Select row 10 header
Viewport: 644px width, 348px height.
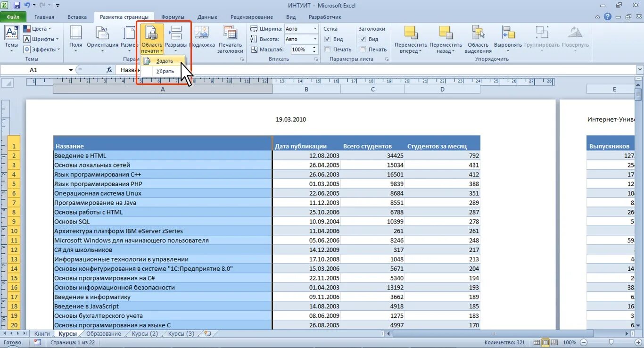pos(14,231)
